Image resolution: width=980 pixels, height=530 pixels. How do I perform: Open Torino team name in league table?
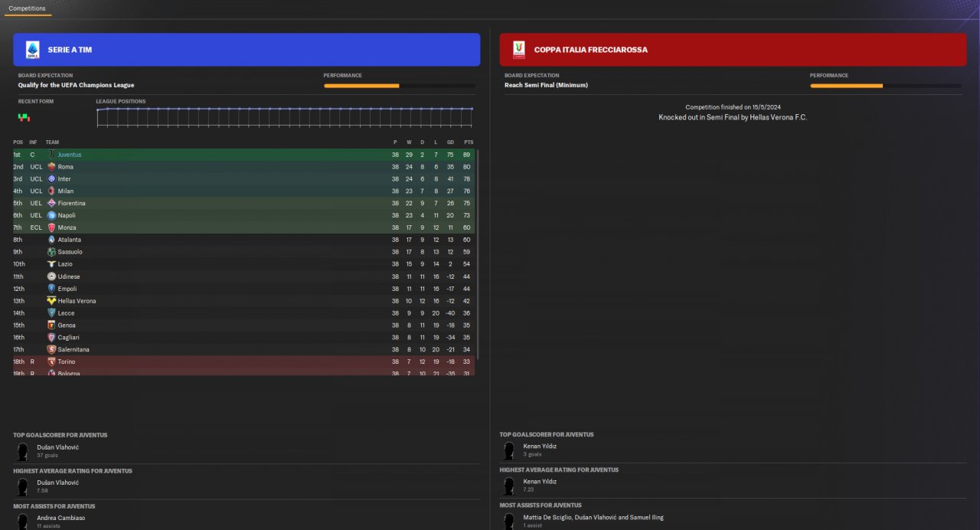[x=67, y=362]
